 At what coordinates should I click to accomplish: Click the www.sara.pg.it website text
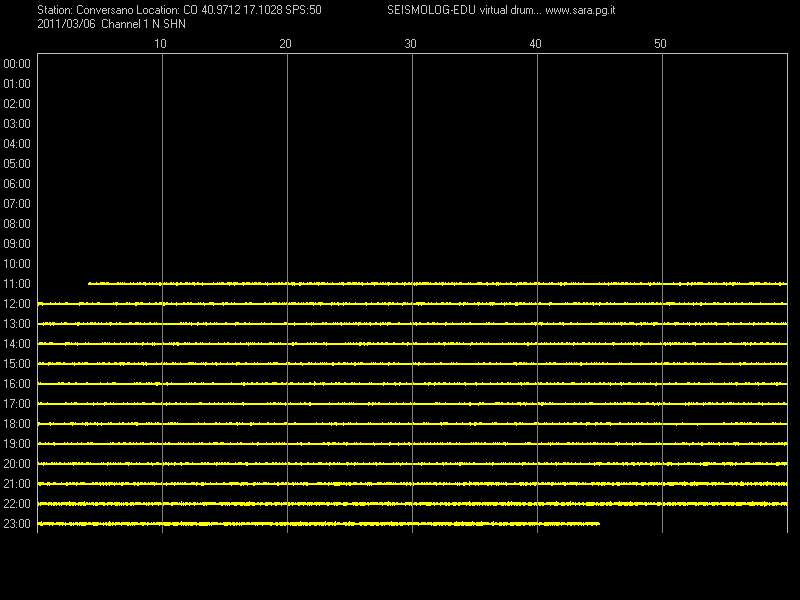pos(580,10)
